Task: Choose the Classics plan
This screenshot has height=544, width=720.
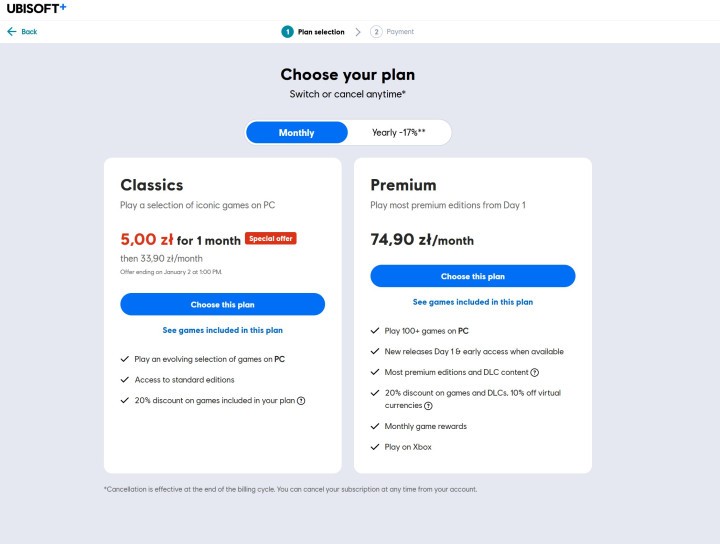Action: point(223,304)
